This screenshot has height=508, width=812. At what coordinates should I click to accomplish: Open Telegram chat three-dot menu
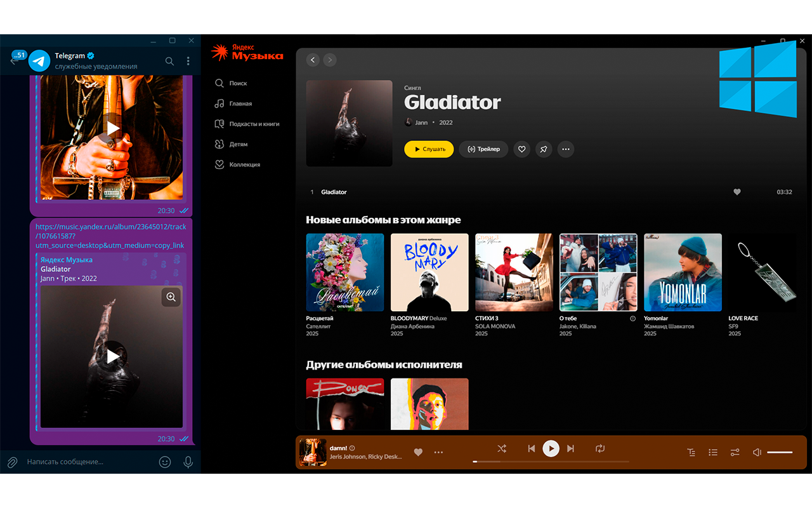tap(188, 61)
